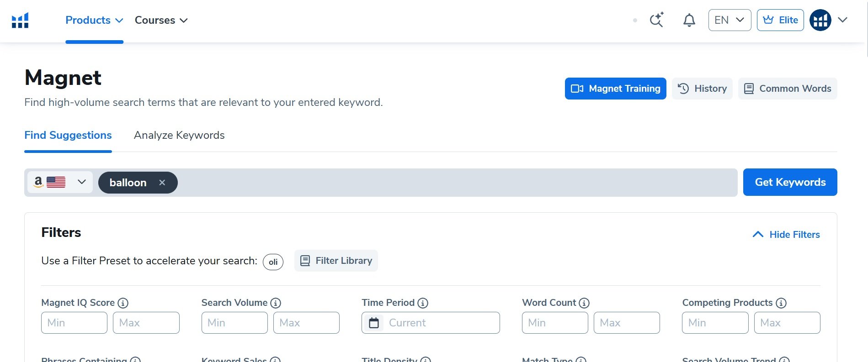Click the Amazon US marketplace flag
The height and width of the screenshot is (362, 868).
[x=56, y=182]
